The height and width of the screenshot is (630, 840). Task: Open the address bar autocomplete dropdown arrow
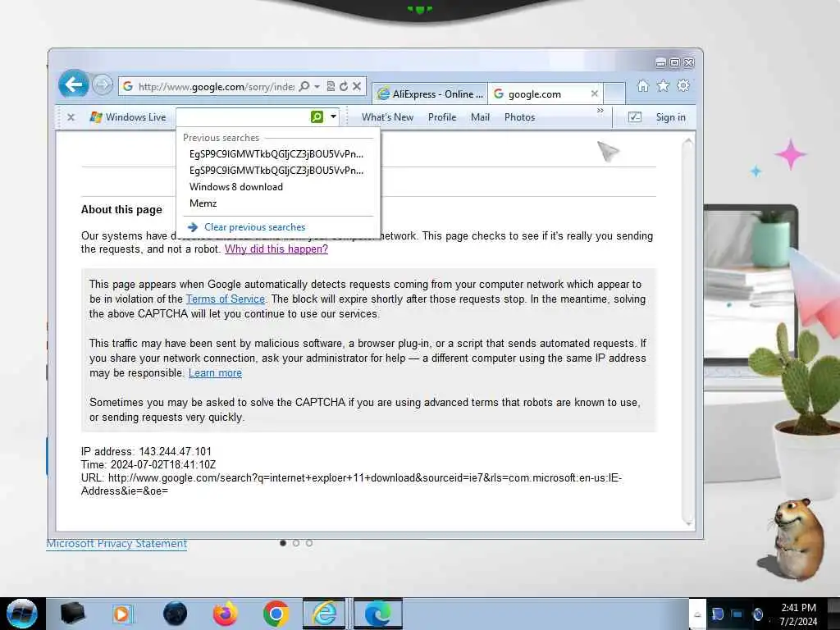[x=317, y=86]
